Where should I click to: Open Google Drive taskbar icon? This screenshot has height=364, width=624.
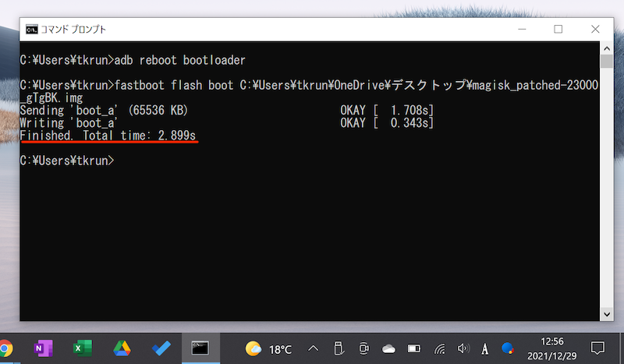[121, 348]
